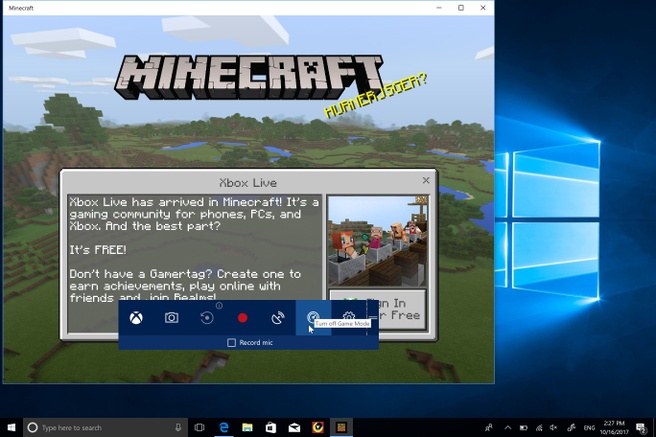
Task: Open Game bar settings gear
Action: [349, 317]
